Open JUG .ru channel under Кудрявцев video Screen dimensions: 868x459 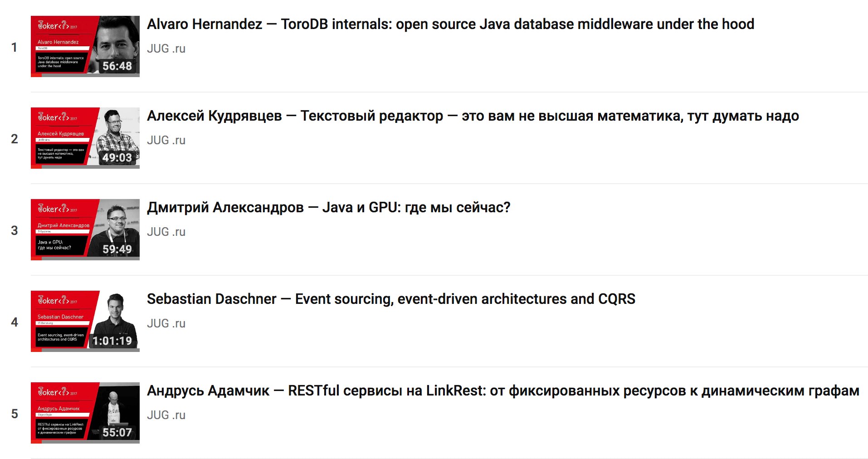coord(166,141)
